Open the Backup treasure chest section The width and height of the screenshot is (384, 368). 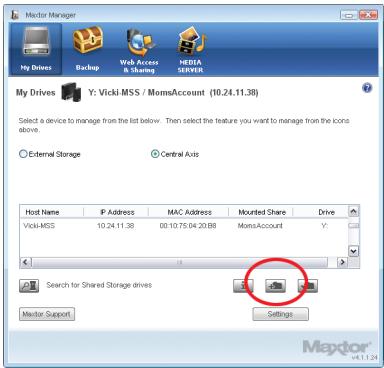pos(87,49)
